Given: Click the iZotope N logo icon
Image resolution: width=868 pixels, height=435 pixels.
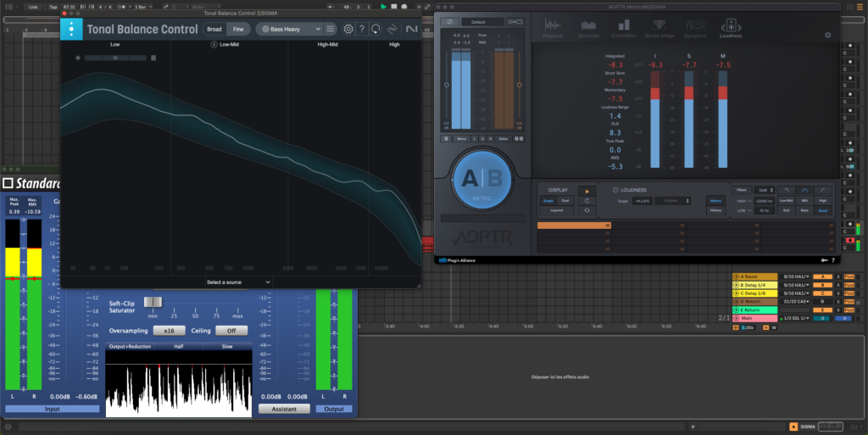Looking at the screenshot, I should [411, 29].
